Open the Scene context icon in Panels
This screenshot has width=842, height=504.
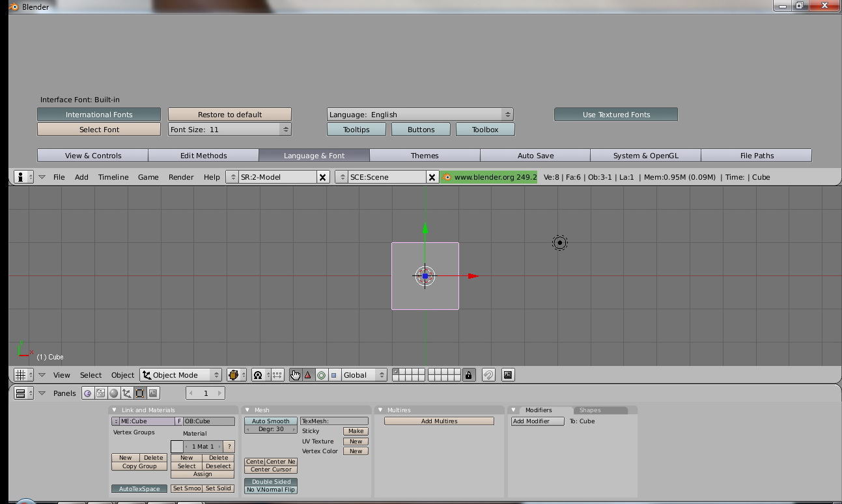(153, 393)
